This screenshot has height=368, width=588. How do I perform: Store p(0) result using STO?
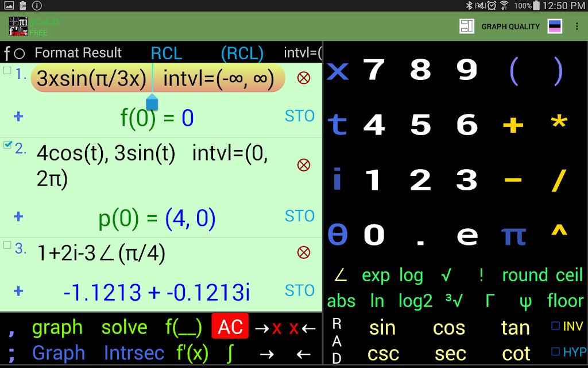pyautogui.click(x=299, y=216)
